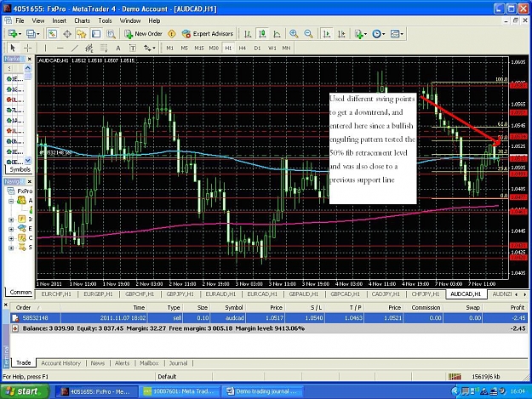532x399 pixels.
Task: Open dropdown arrow beside Indicators icon
Action: pyautogui.click(x=366, y=34)
